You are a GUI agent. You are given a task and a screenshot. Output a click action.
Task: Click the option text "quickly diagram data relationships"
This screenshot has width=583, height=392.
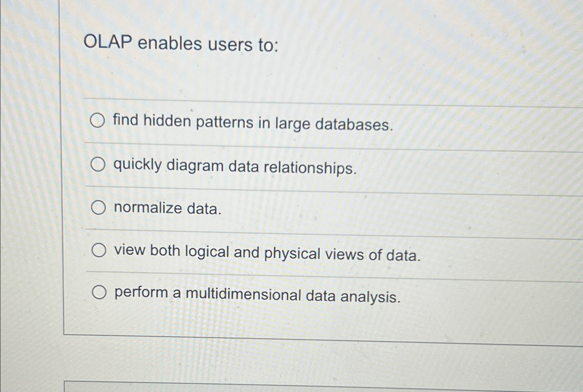pos(235,166)
